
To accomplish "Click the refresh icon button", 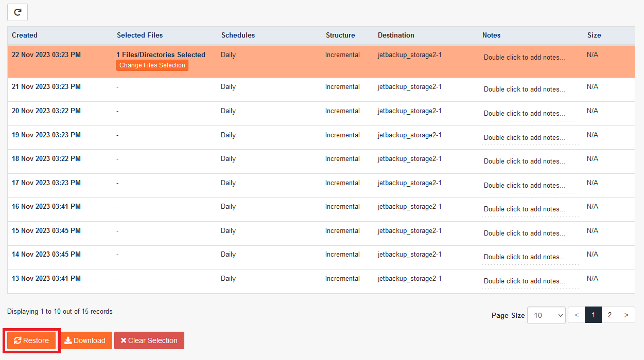I will (18, 12).
